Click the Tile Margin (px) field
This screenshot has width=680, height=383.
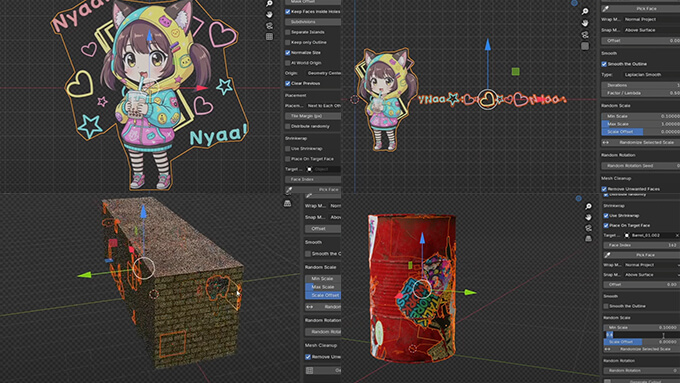click(x=313, y=116)
